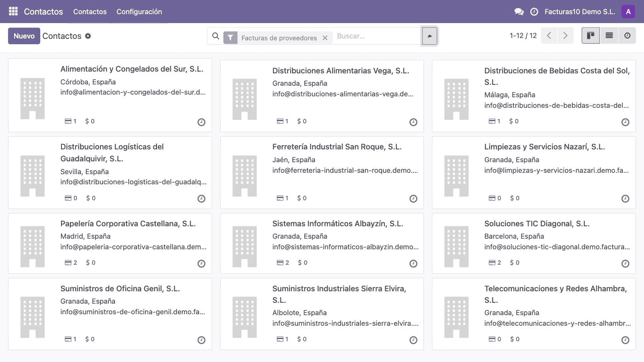Open the Contactos menu item
This screenshot has height=362, width=644.
90,11
